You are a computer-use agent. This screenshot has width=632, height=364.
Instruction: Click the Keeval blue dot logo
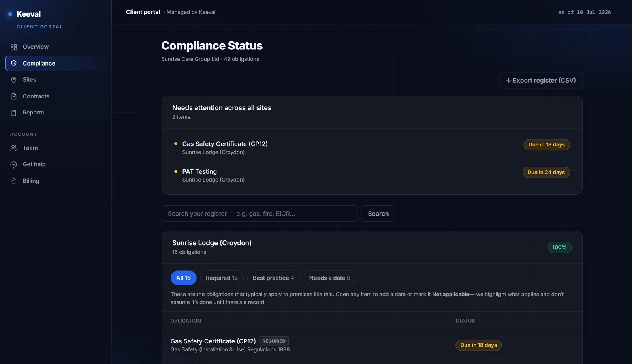tap(10, 14)
